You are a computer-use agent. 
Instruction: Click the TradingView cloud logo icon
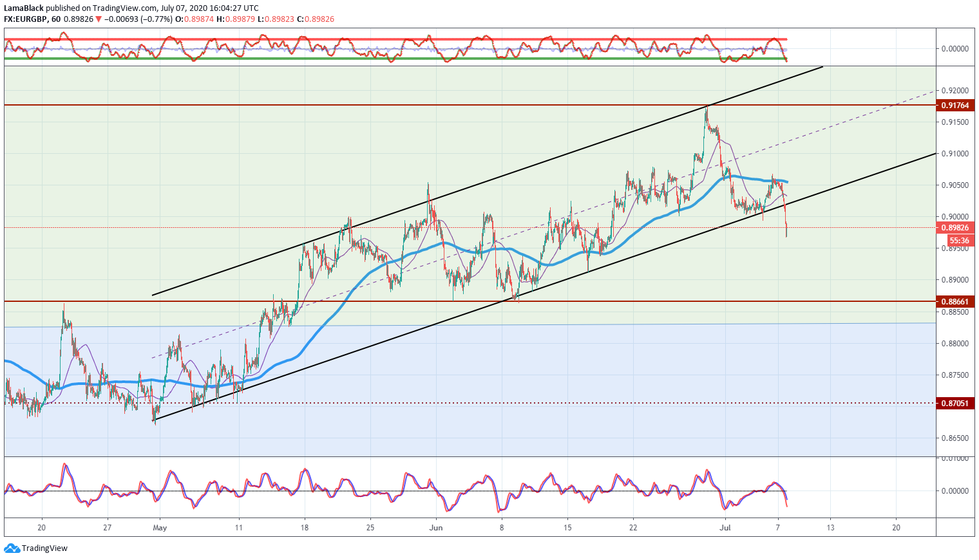point(12,548)
